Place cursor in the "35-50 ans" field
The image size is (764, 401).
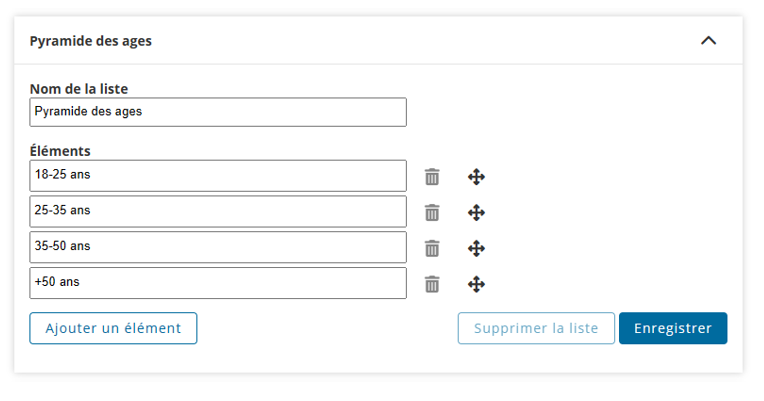tap(218, 247)
